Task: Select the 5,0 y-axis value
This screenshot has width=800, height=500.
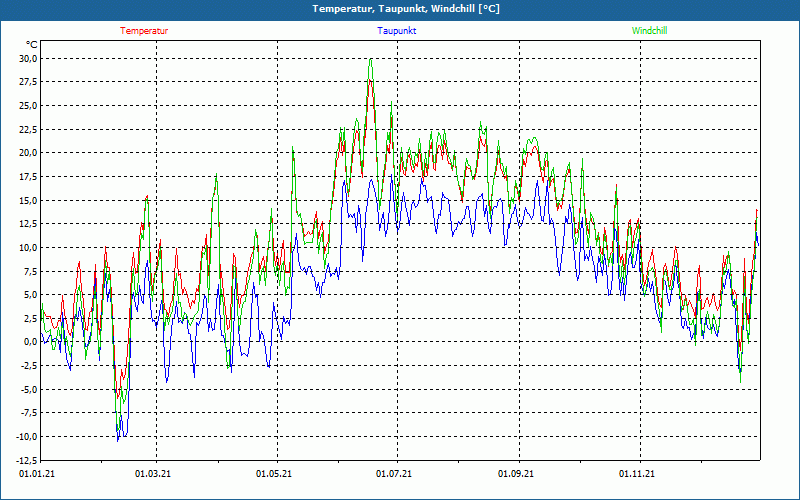Action: pos(30,295)
